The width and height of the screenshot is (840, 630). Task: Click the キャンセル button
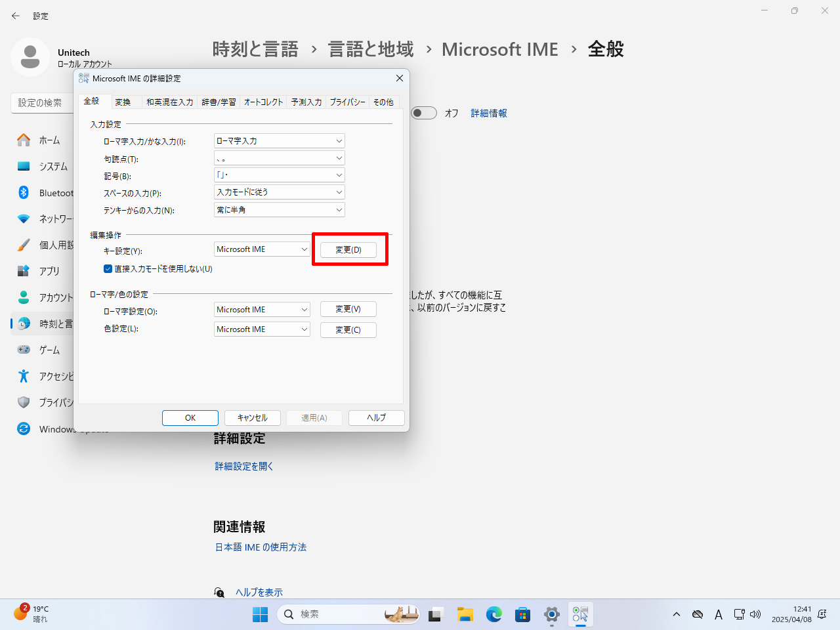coord(253,418)
